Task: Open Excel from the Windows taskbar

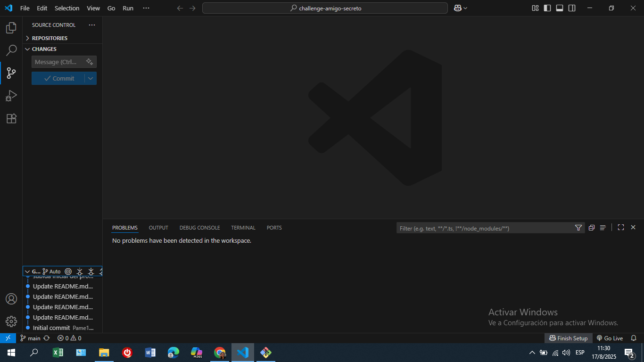Action: click(x=58, y=353)
